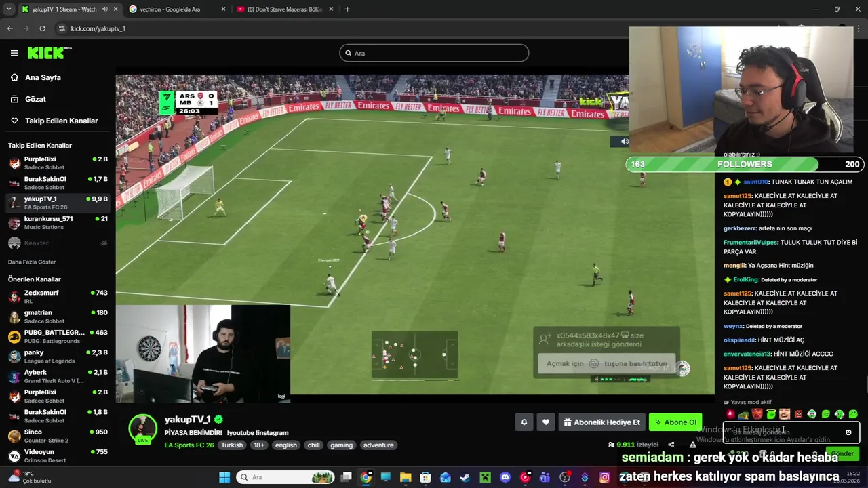The width and height of the screenshot is (868, 488).
Task: Click the Ara search field on Kick
Action: pyautogui.click(x=434, y=53)
